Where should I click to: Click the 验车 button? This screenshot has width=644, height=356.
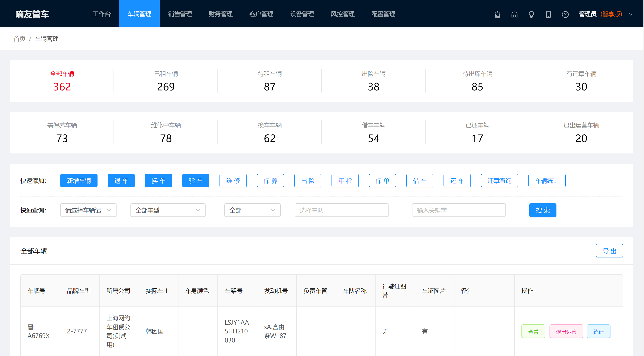[x=196, y=180]
